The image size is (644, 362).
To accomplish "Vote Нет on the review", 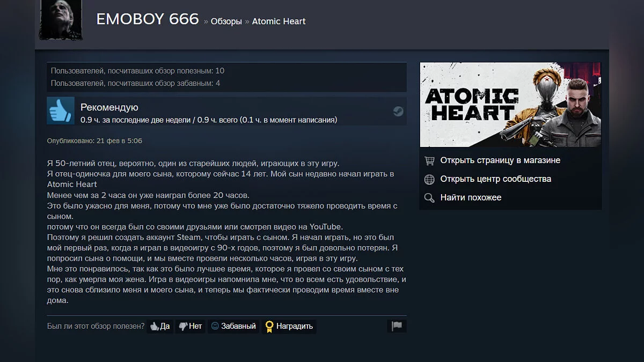I will coord(191,326).
